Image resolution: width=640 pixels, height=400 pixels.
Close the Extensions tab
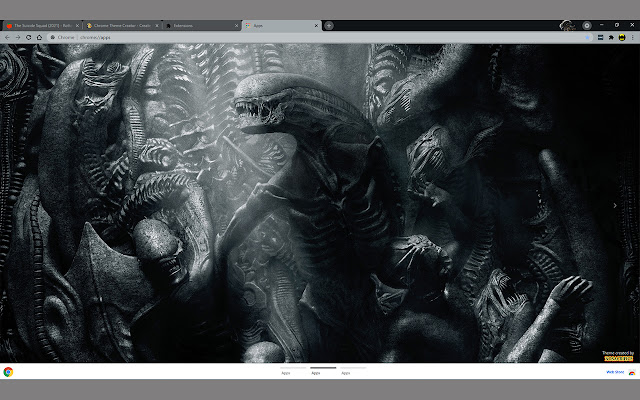coord(236,25)
